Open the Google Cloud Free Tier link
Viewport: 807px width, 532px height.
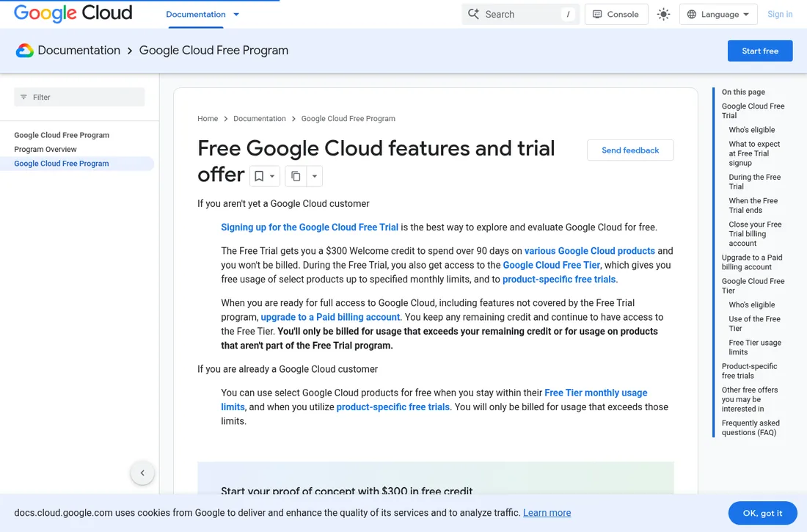(x=551, y=265)
